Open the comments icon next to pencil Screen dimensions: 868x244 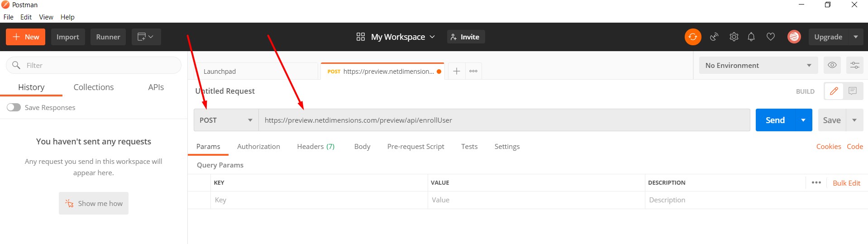[853, 91]
